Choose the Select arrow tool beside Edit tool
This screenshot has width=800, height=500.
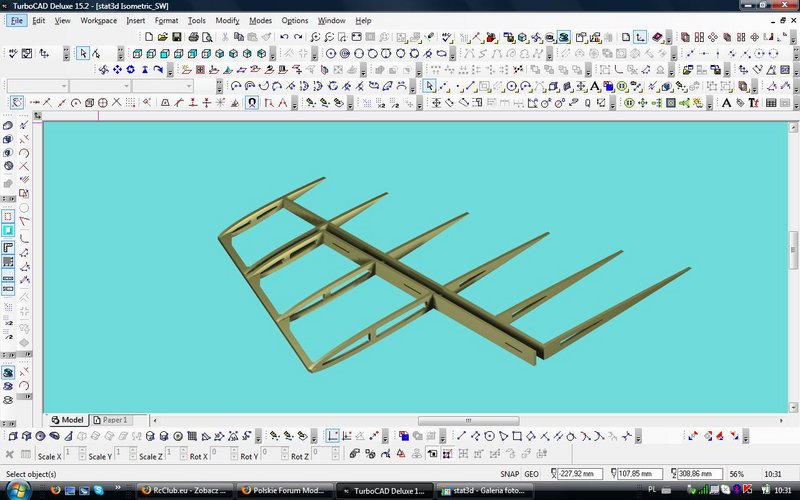pyautogui.click(x=83, y=53)
